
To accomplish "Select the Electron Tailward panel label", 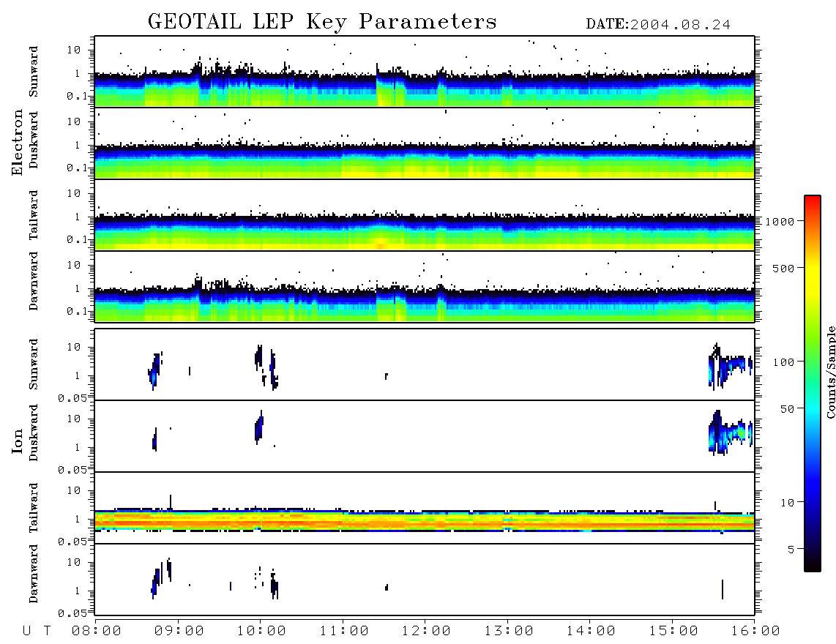I will (x=34, y=214).
